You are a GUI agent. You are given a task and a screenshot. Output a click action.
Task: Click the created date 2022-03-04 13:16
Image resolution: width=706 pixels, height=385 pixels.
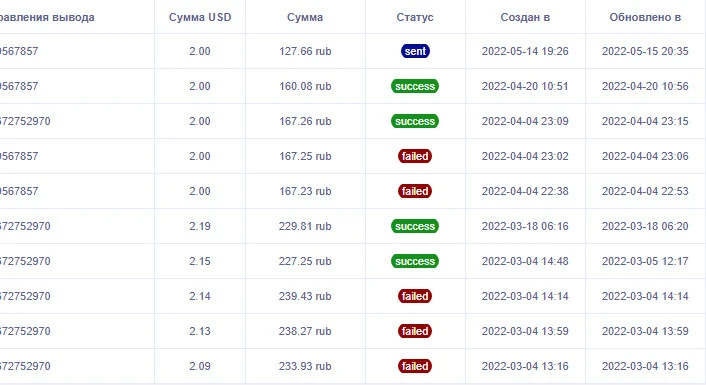click(525, 366)
